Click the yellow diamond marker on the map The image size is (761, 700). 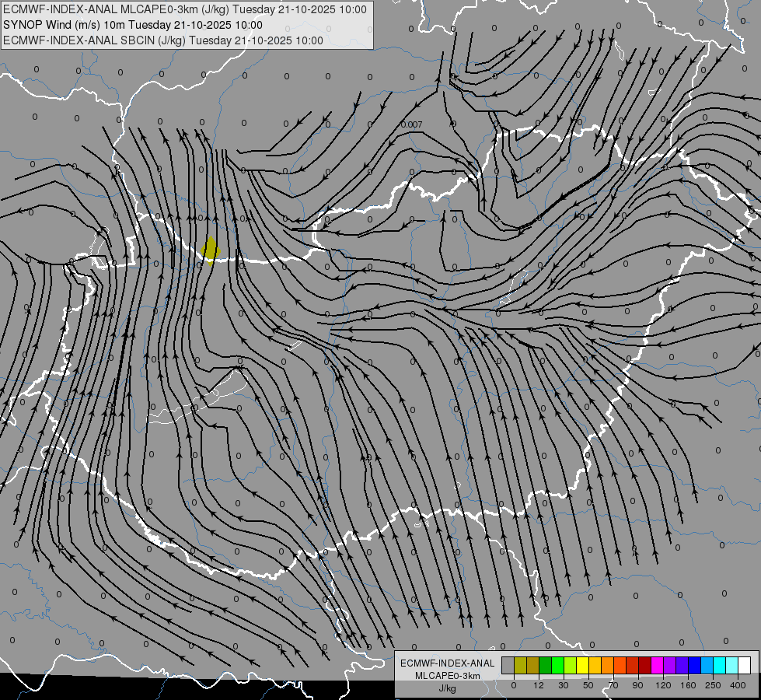210,251
